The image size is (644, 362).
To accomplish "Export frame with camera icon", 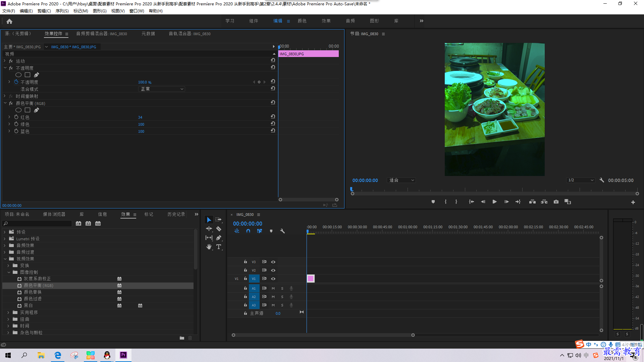I will 556,202.
